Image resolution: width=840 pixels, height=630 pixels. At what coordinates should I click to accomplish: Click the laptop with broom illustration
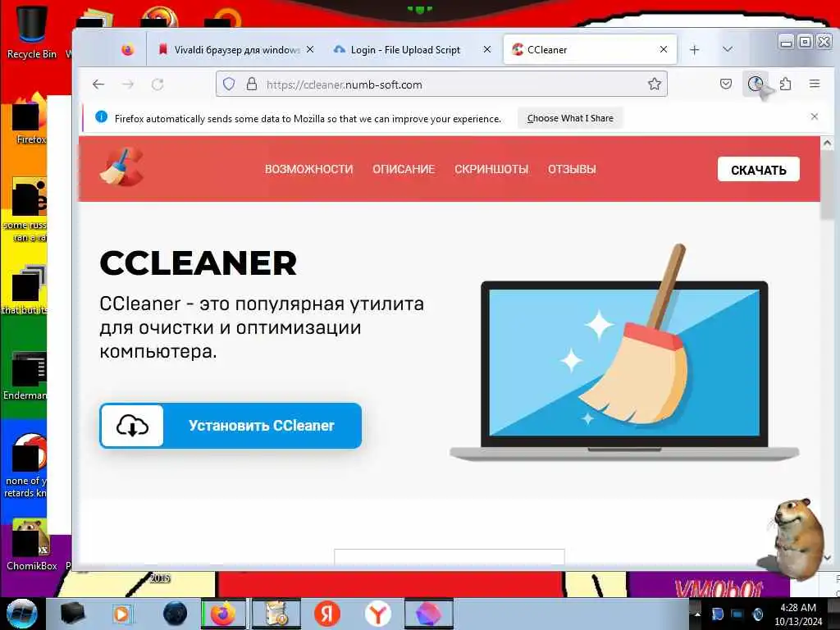point(624,354)
